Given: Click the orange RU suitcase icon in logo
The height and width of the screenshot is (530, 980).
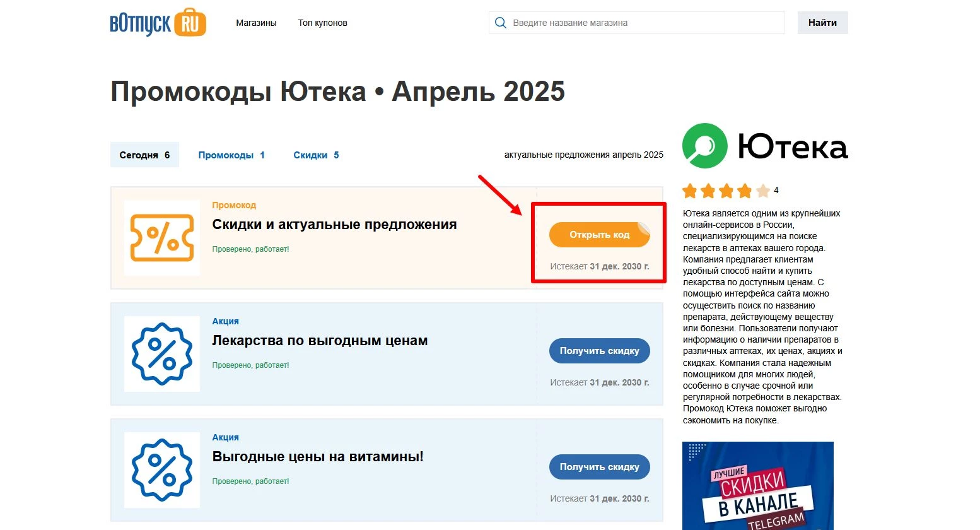Looking at the screenshot, I should (190, 21).
